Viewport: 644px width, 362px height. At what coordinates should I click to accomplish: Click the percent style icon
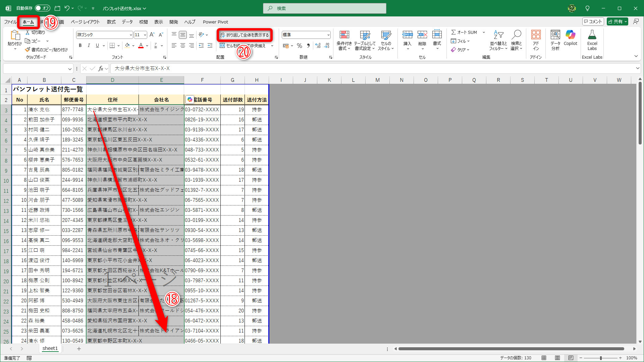(x=300, y=46)
